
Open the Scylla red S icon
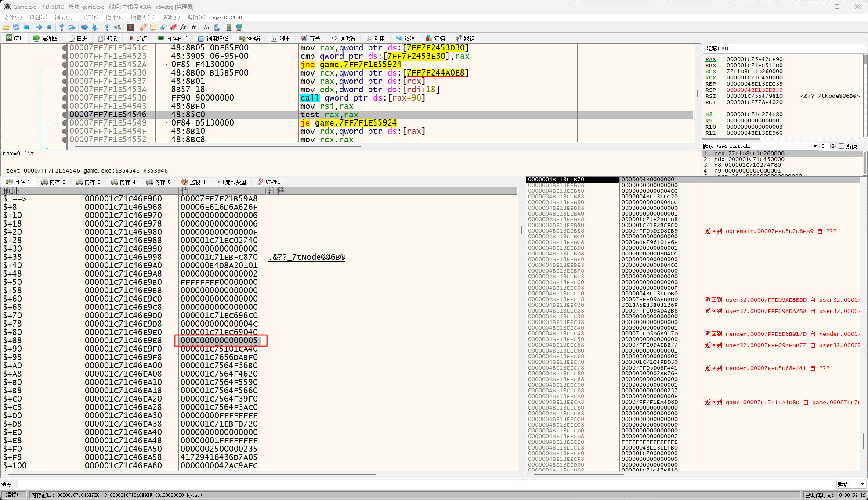(130, 27)
